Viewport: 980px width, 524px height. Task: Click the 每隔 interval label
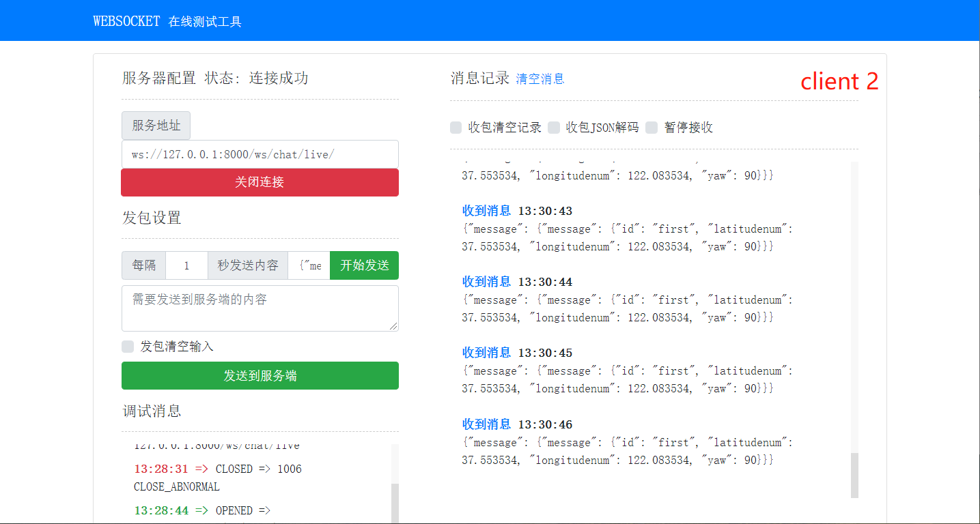(x=144, y=265)
